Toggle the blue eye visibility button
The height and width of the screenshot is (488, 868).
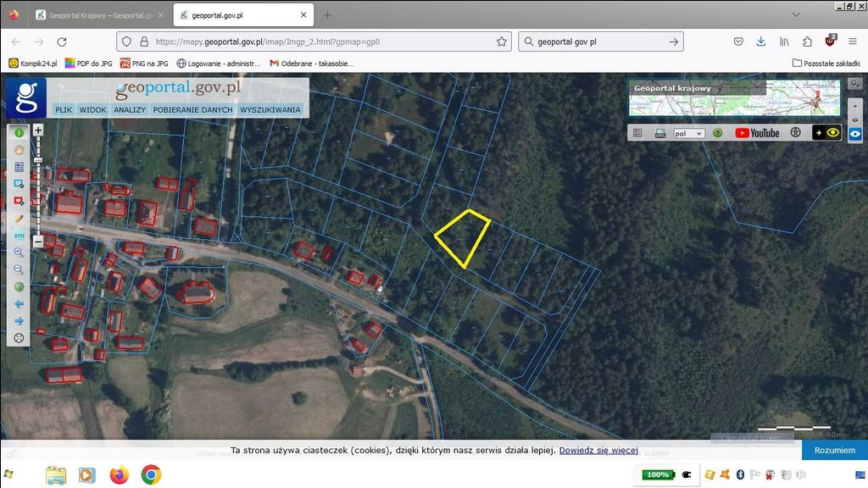point(855,134)
